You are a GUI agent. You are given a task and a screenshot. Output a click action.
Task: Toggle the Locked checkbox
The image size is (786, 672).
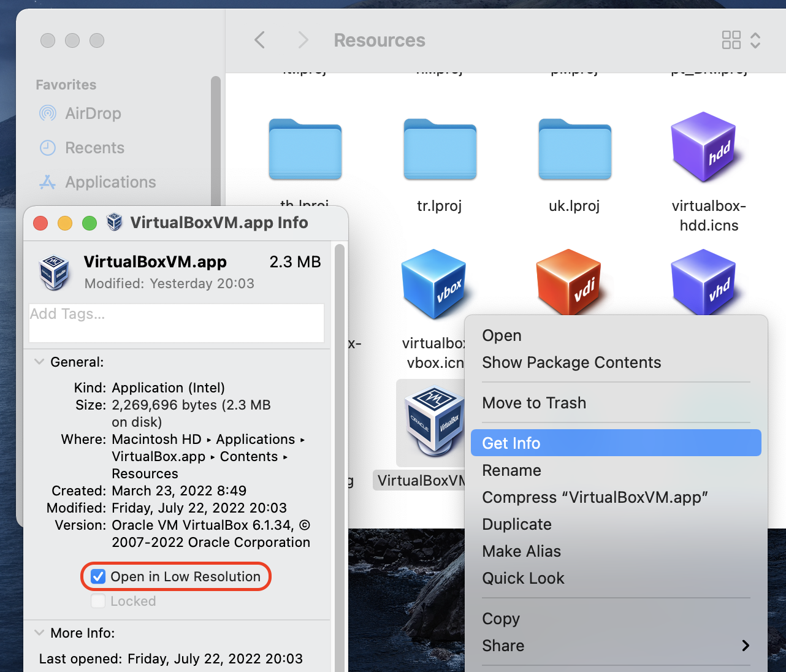(x=98, y=601)
